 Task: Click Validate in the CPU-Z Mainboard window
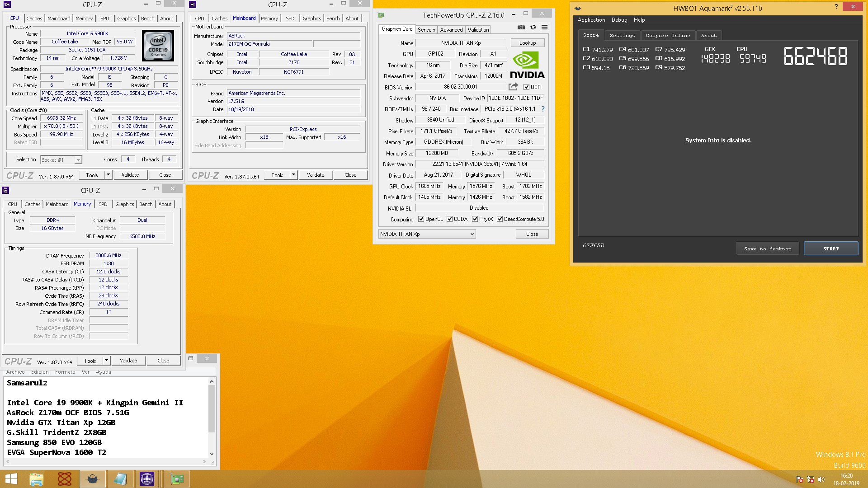[x=316, y=175]
